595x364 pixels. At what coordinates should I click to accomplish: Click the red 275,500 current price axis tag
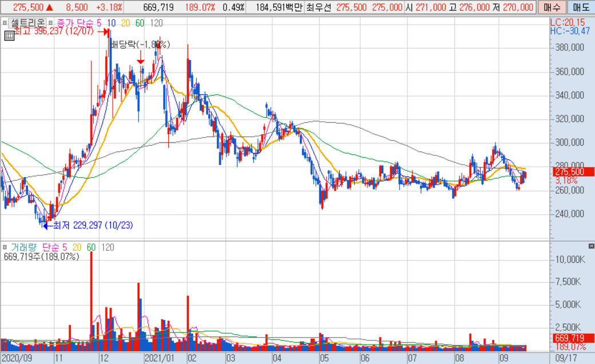coord(573,172)
